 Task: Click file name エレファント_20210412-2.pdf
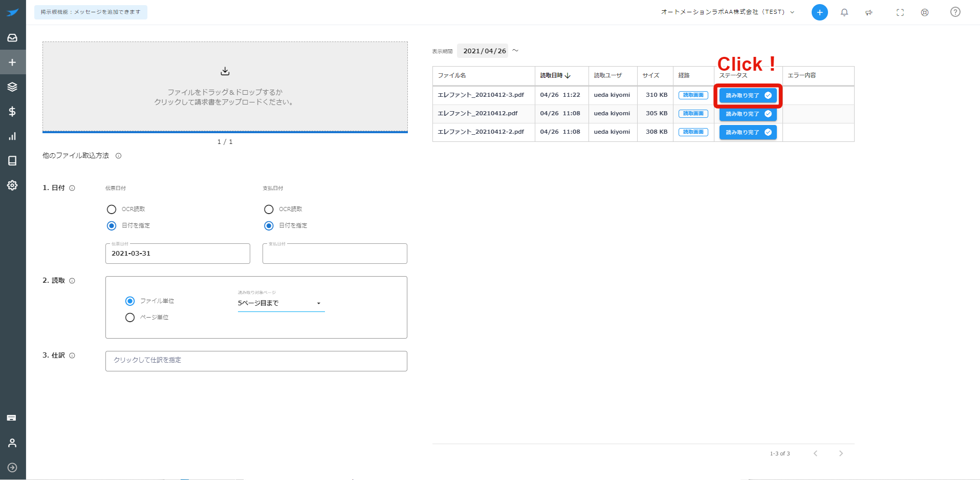pos(481,132)
